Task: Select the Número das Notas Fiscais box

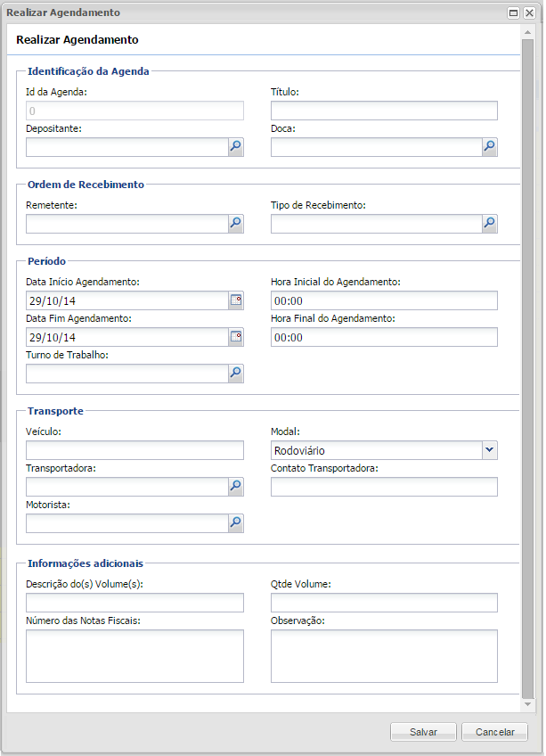Action: click(134, 656)
